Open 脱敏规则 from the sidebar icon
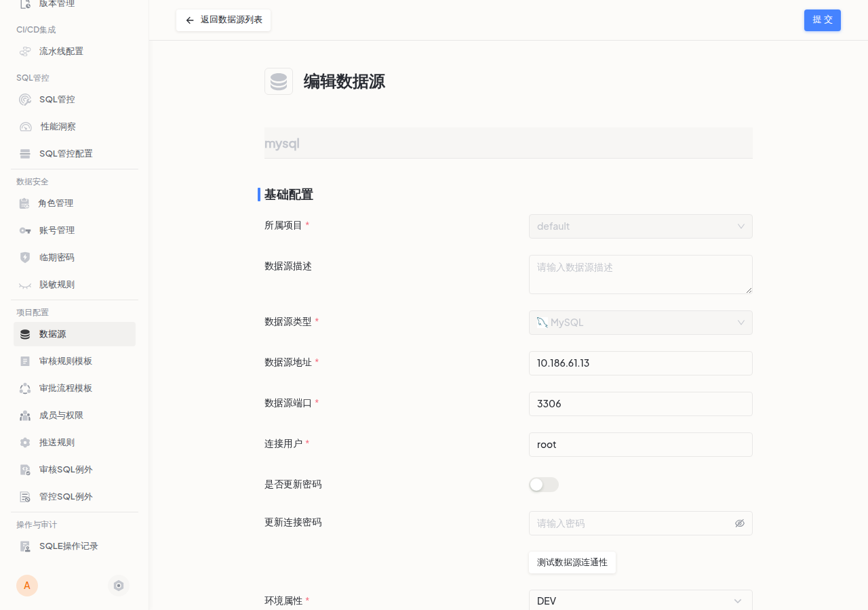Viewport: 868px width, 610px height. tap(24, 285)
